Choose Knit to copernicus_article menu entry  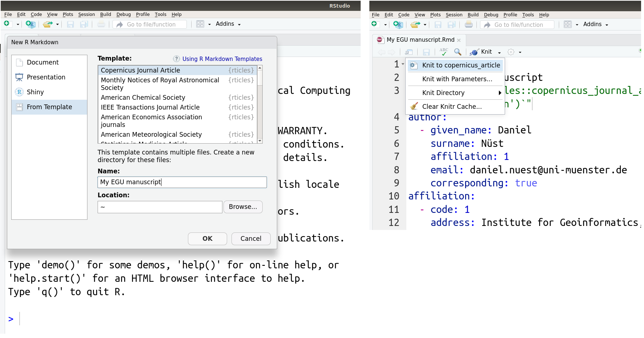455,65
